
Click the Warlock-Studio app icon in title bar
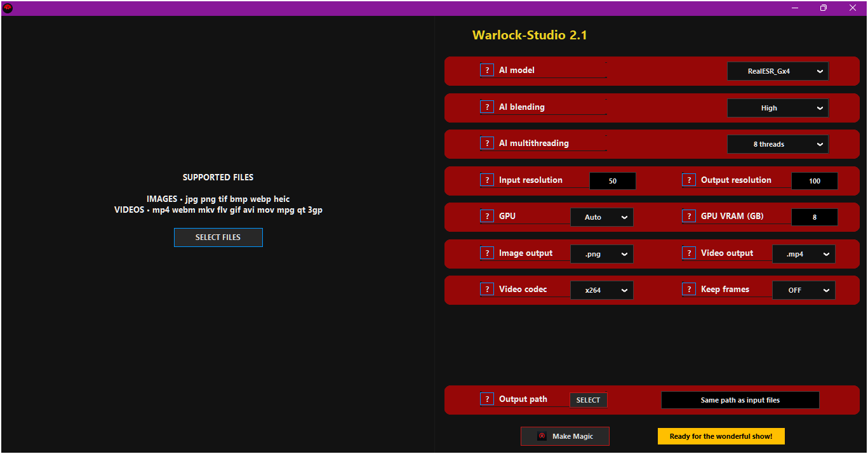8,8
